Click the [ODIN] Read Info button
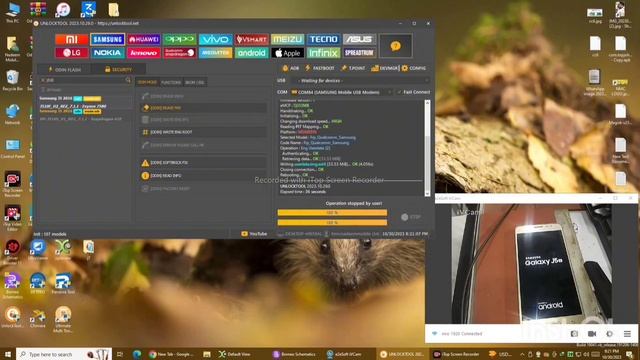Screen dimensions: 640x360 [203, 176]
